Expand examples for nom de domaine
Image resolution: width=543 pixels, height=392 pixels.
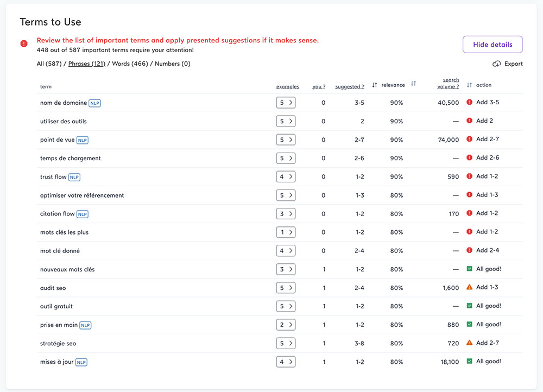coord(286,103)
